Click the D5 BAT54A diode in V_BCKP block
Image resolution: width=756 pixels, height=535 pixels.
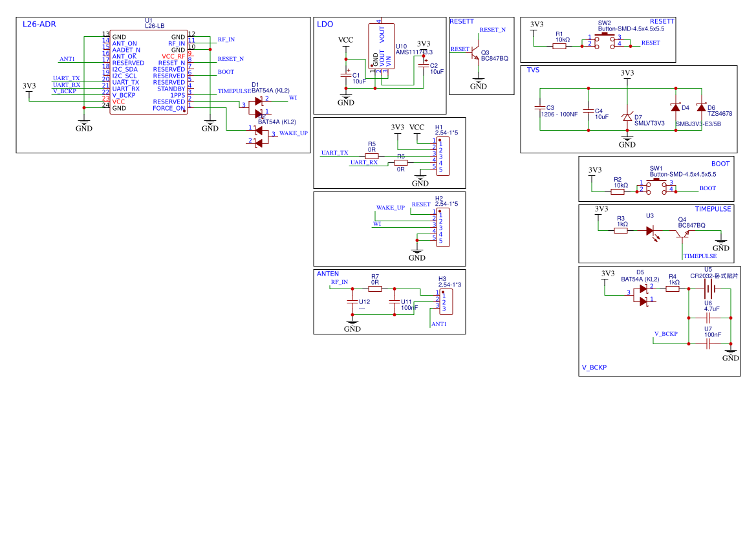pos(643,295)
